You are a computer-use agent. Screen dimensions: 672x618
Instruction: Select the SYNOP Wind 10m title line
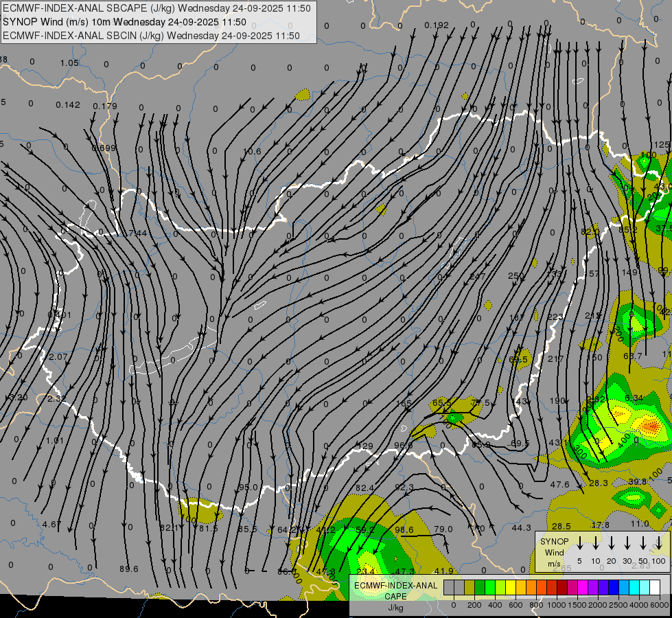click(124, 22)
